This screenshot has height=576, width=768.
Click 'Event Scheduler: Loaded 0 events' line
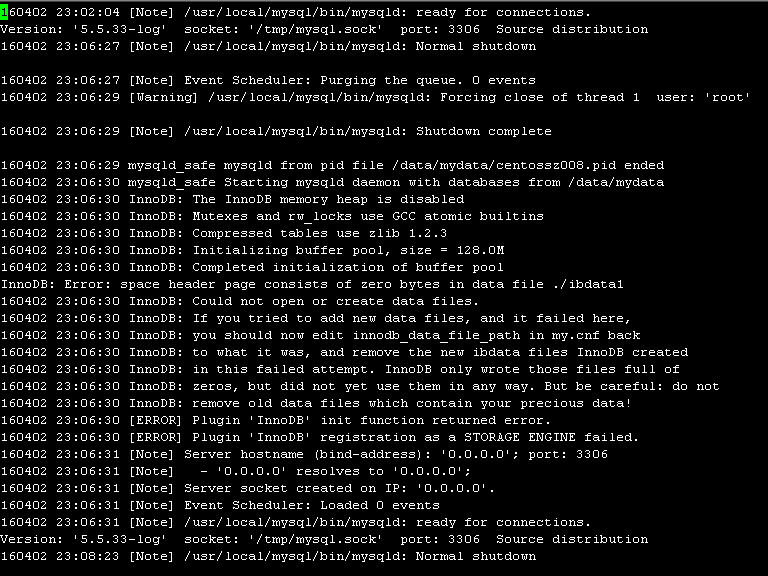pos(220,505)
